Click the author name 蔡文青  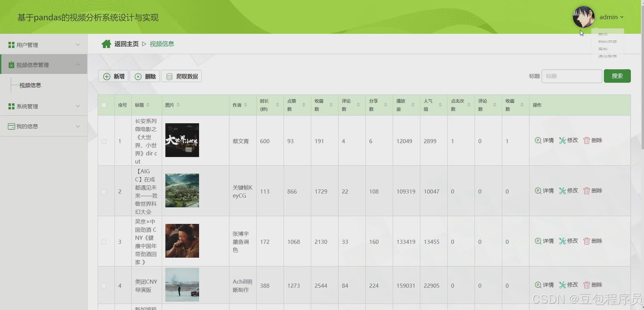[241, 141]
